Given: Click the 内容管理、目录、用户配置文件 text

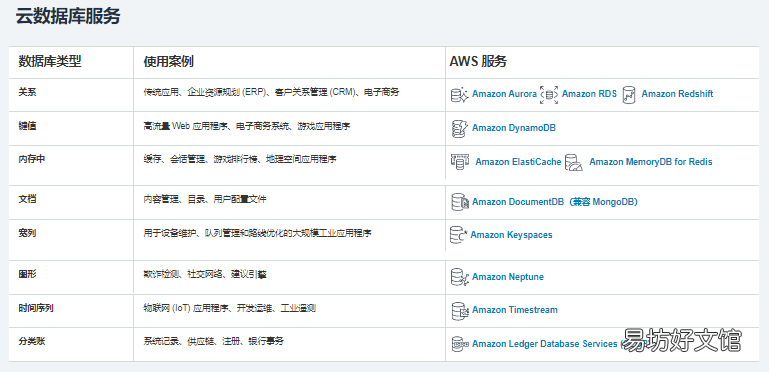Looking at the screenshot, I should (205, 199).
